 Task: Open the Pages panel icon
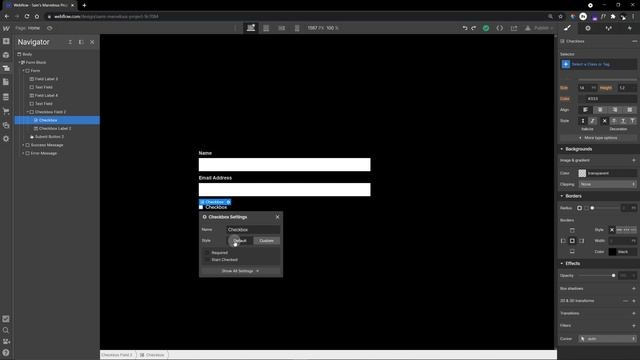(x=6, y=82)
